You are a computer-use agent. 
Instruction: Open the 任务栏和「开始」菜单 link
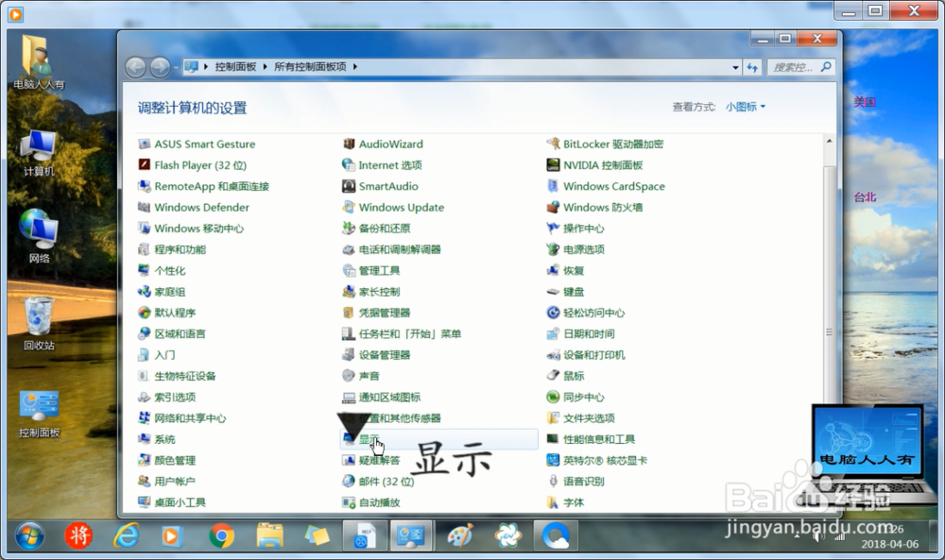click(x=410, y=333)
